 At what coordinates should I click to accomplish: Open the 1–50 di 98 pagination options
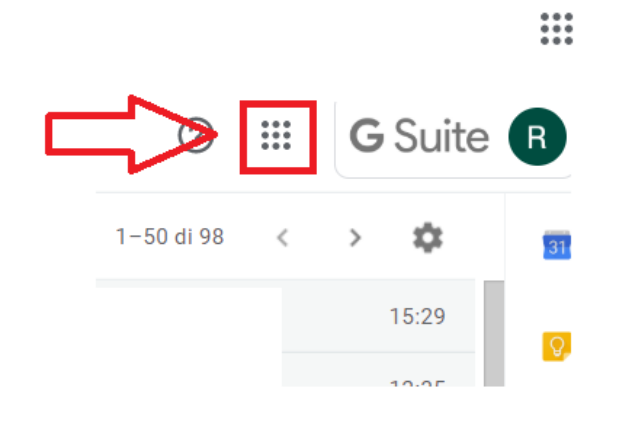[170, 237]
